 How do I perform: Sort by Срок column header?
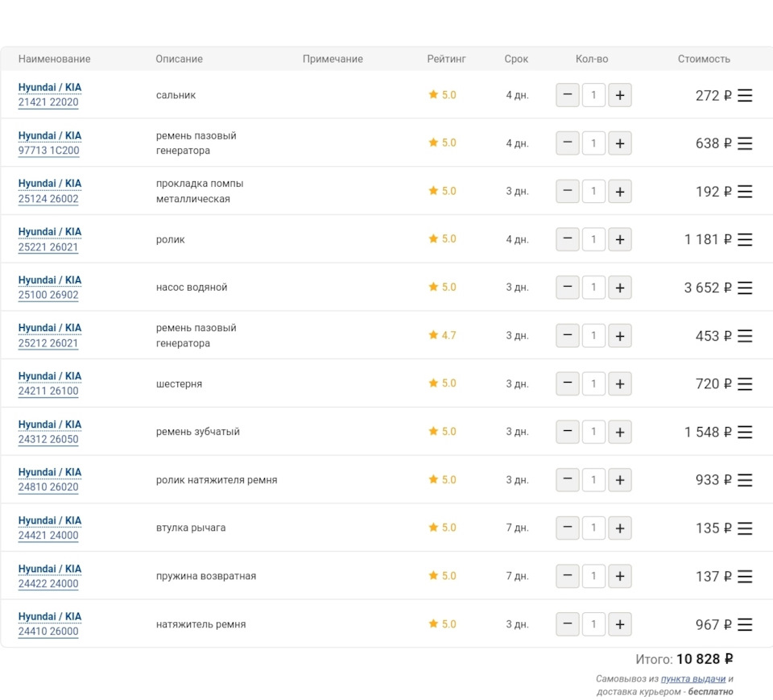coord(516,59)
